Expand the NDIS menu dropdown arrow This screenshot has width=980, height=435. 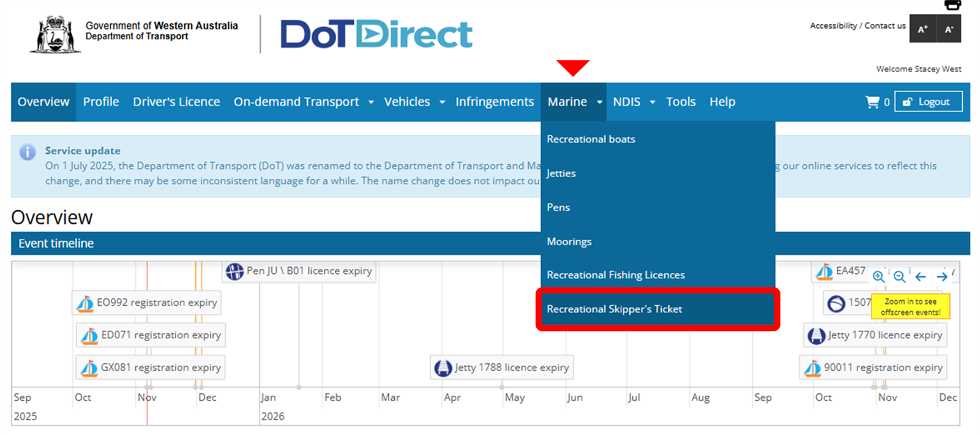click(x=653, y=102)
